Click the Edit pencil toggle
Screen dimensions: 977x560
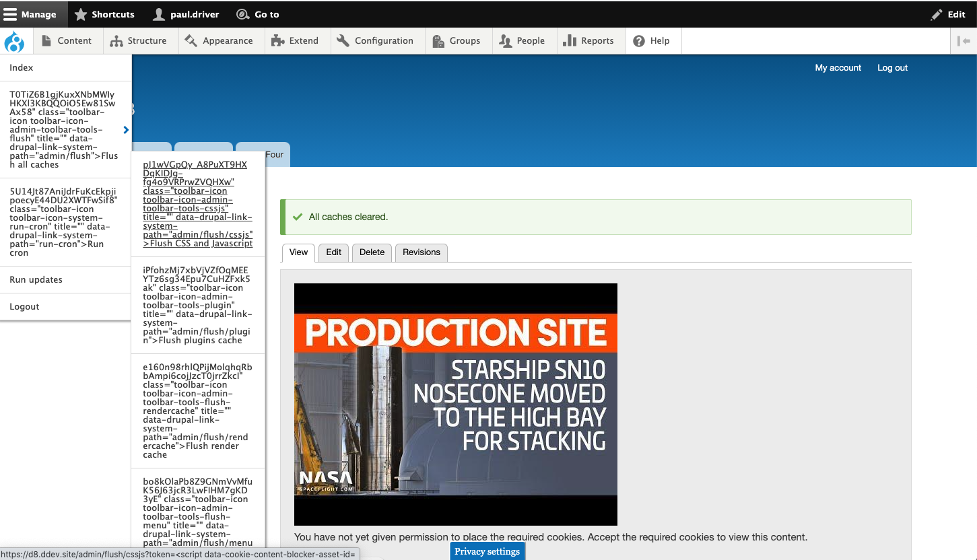pos(948,14)
